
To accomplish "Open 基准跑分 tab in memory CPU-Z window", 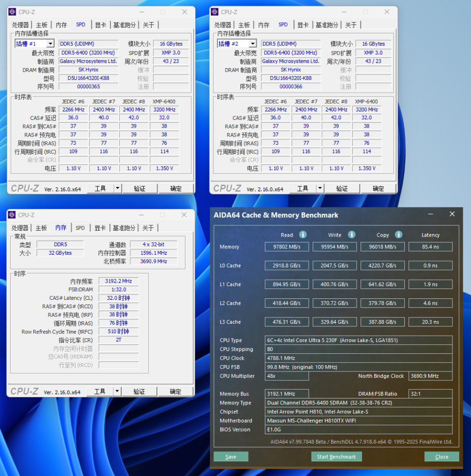I will click(124, 228).
